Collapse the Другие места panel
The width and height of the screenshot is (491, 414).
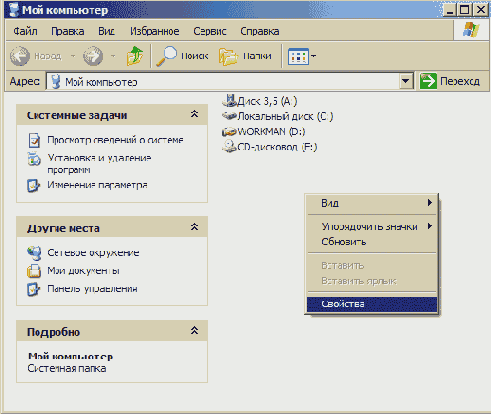coord(194,227)
